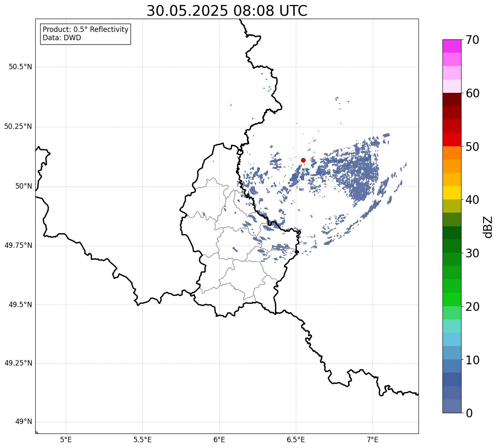
Task: Pick the magenta top colorbar swatch
Action: point(452,46)
